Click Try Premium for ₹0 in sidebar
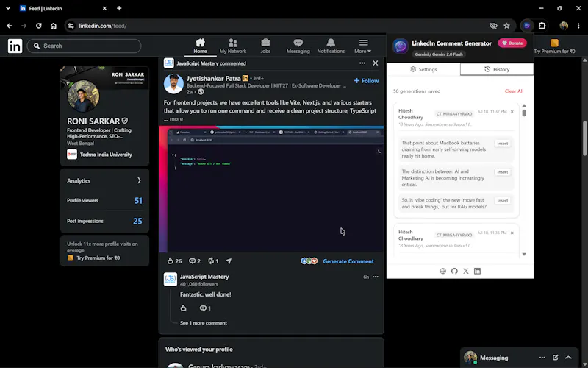Viewport: 588px width, 368px height. (98, 258)
